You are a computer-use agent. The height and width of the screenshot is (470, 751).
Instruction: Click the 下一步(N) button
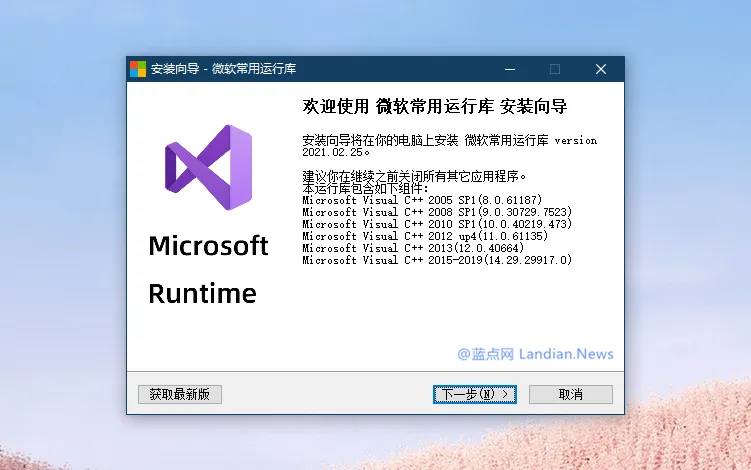pyautogui.click(x=475, y=394)
